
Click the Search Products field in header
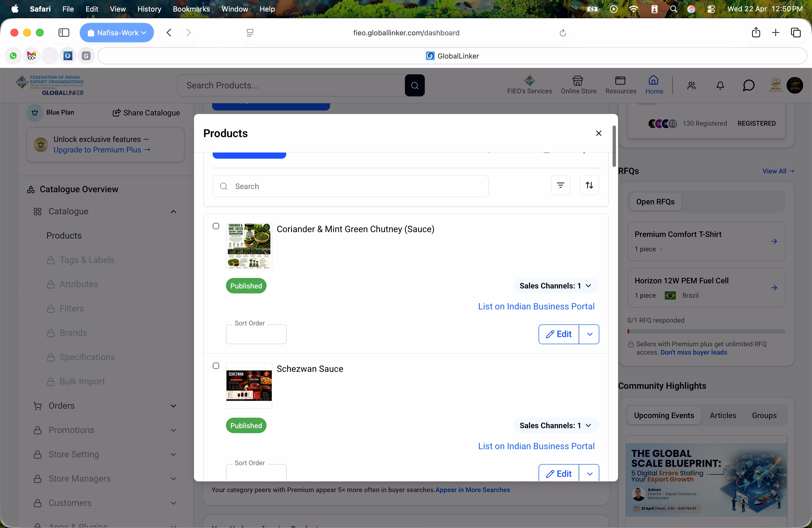[x=291, y=85]
